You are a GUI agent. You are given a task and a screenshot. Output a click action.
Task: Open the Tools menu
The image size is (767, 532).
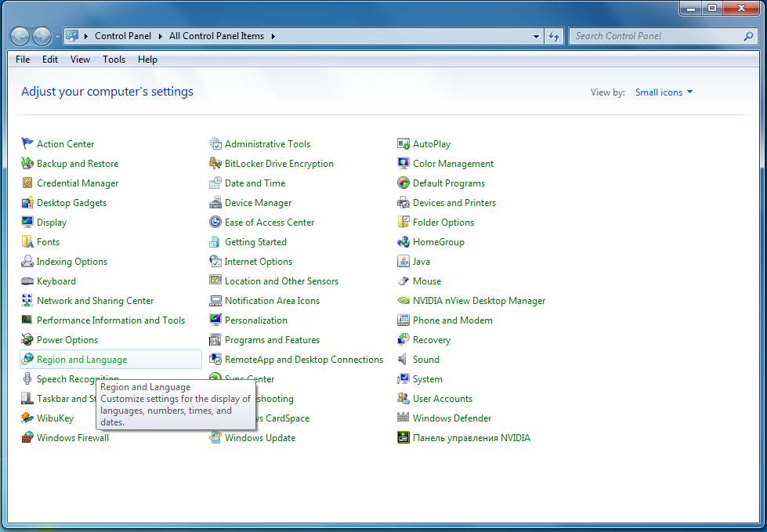tap(114, 60)
